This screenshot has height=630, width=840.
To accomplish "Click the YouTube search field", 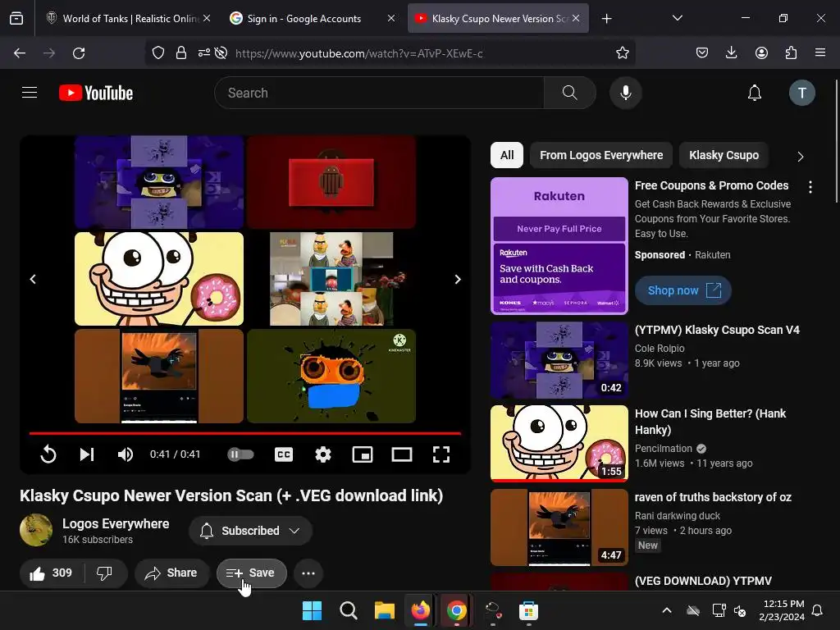I will point(379,93).
